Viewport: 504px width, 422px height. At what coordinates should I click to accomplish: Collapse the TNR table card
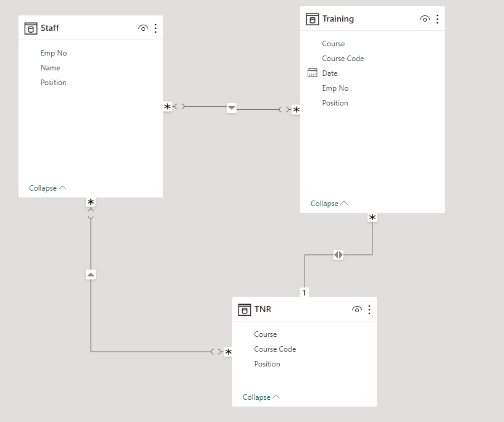coord(261,397)
